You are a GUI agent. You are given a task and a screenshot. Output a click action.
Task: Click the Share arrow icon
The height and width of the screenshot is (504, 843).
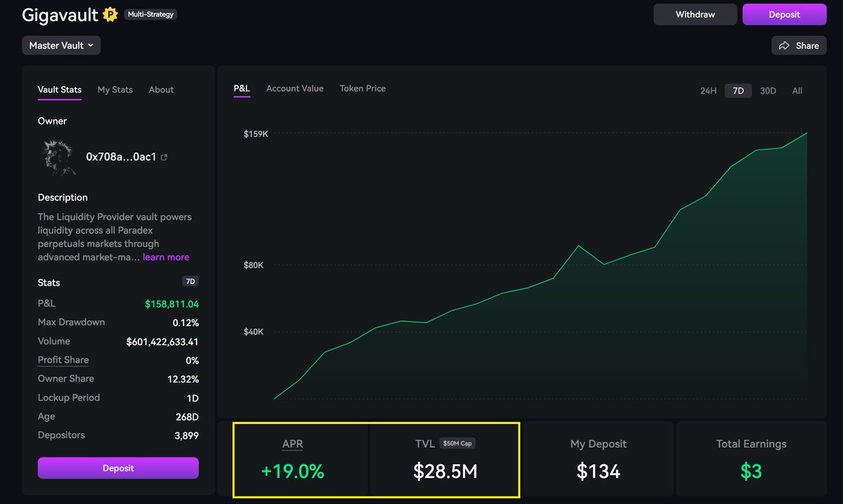tap(785, 46)
